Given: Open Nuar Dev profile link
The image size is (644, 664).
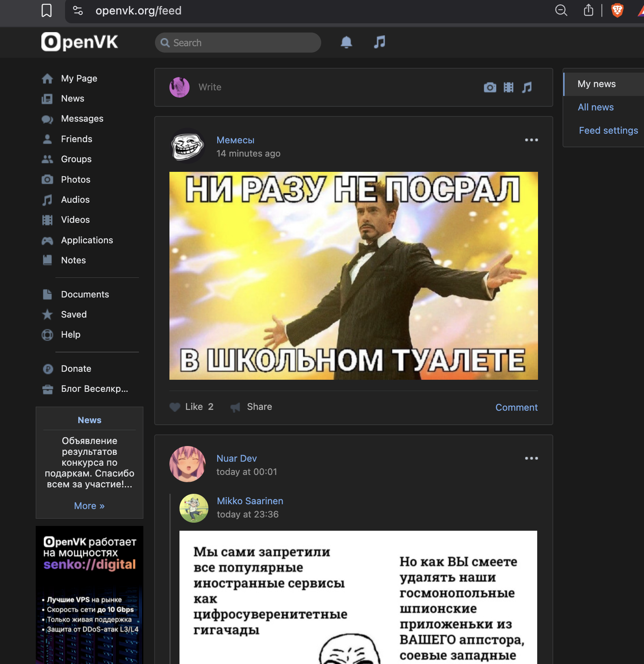Looking at the screenshot, I should [x=236, y=459].
